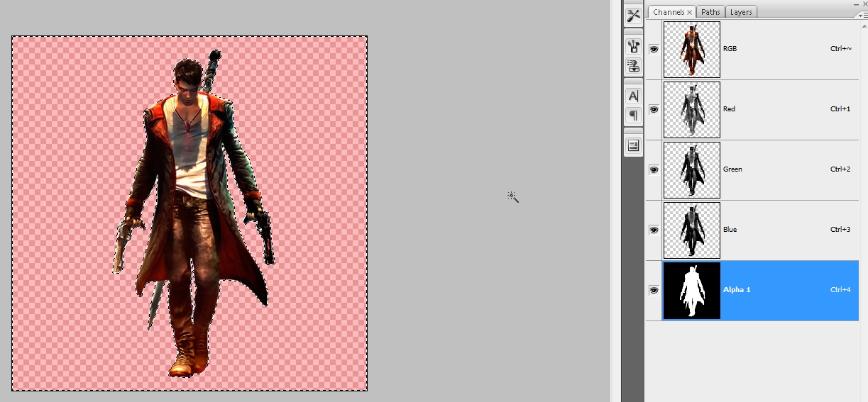The width and height of the screenshot is (868, 402).
Task: Toggle visibility of the Red channel
Action: 654,109
